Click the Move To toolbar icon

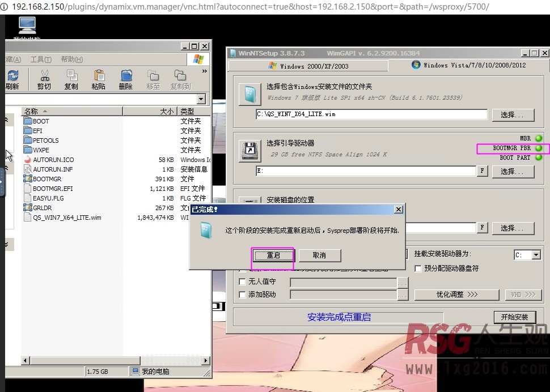click(153, 79)
